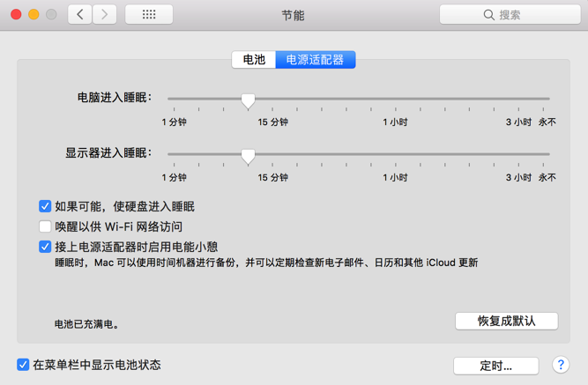
Task: Click the 显示器进入睡眠: label
Action: (108, 153)
